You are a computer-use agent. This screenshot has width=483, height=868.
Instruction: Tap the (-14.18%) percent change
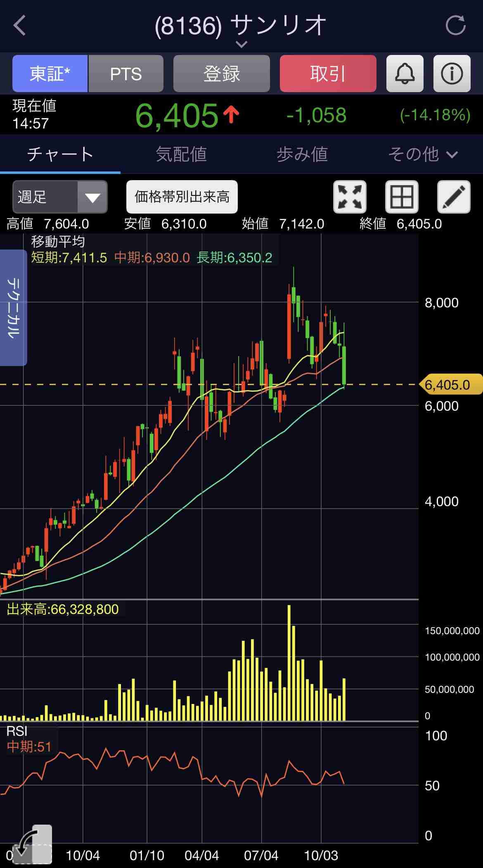pos(435,115)
